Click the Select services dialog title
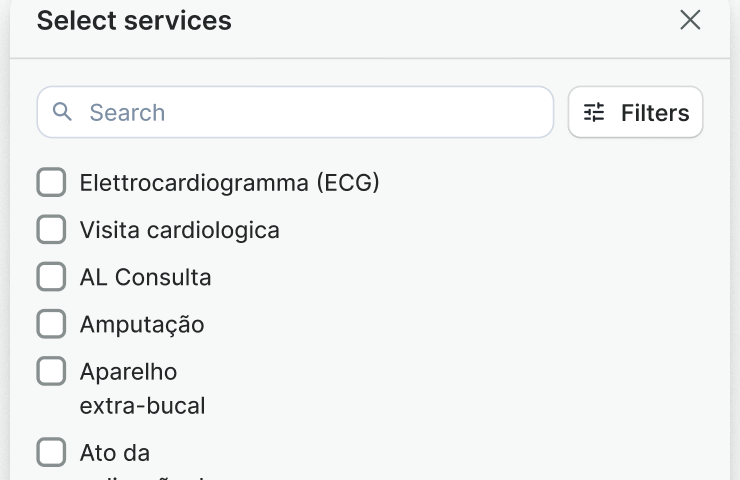Screen dimensions: 740x480 tap(134, 20)
